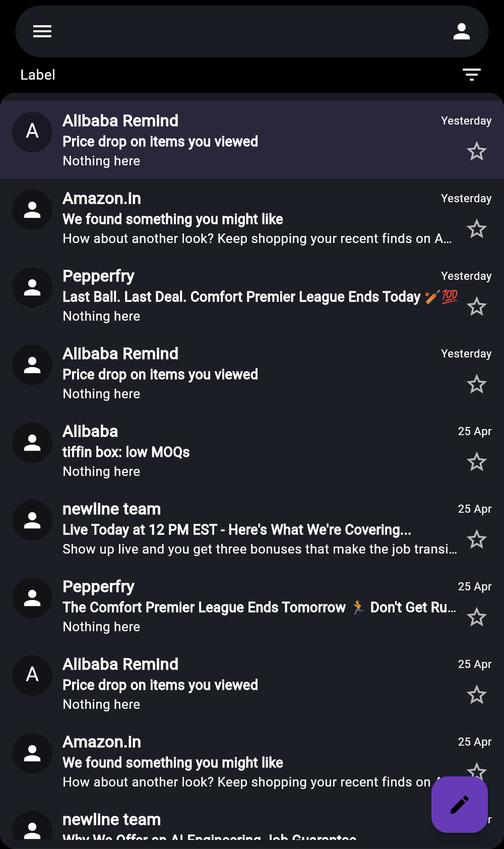This screenshot has height=849, width=504.
Task: Open the hamburger navigation menu
Action: [42, 31]
